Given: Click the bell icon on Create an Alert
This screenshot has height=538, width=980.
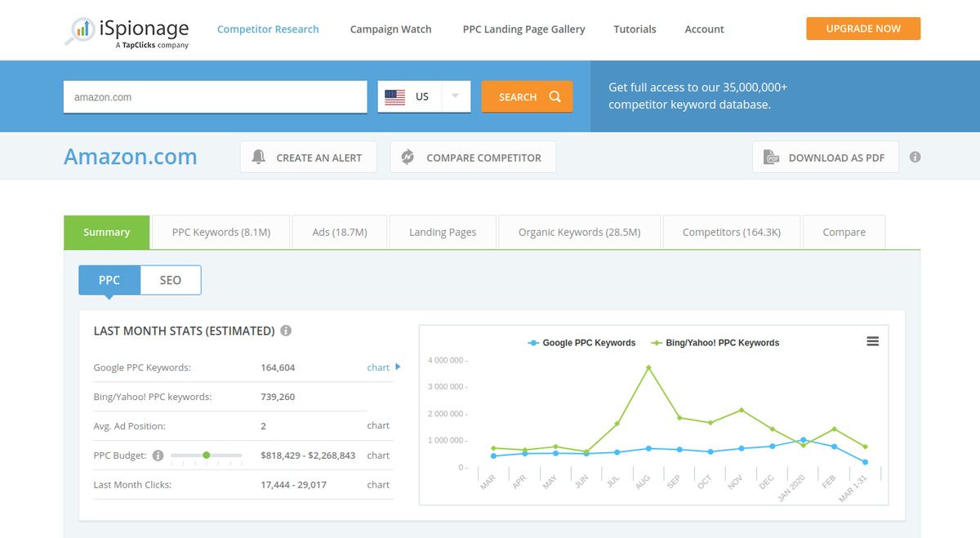Looking at the screenshot, I should coord(259,157).
